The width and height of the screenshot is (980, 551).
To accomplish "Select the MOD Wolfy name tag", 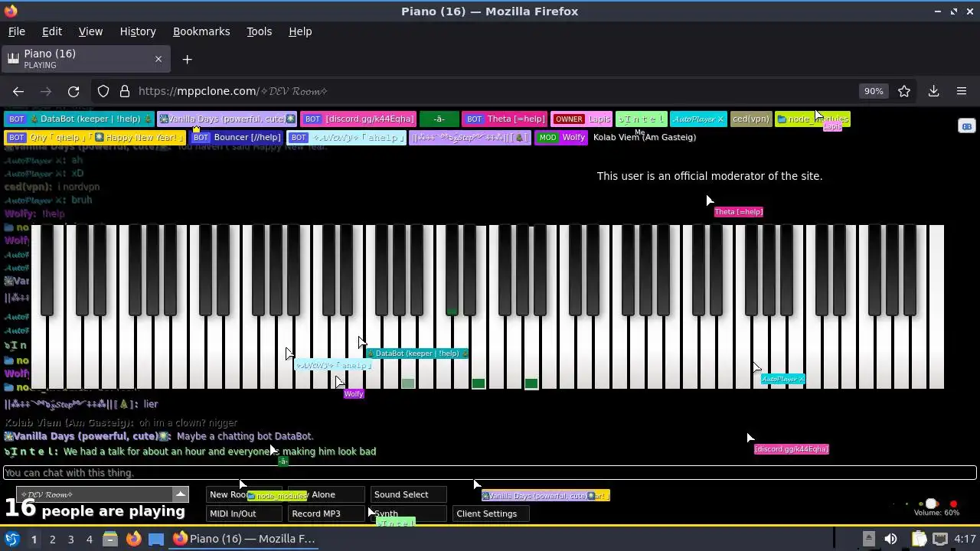I will (x=561, y=137).
